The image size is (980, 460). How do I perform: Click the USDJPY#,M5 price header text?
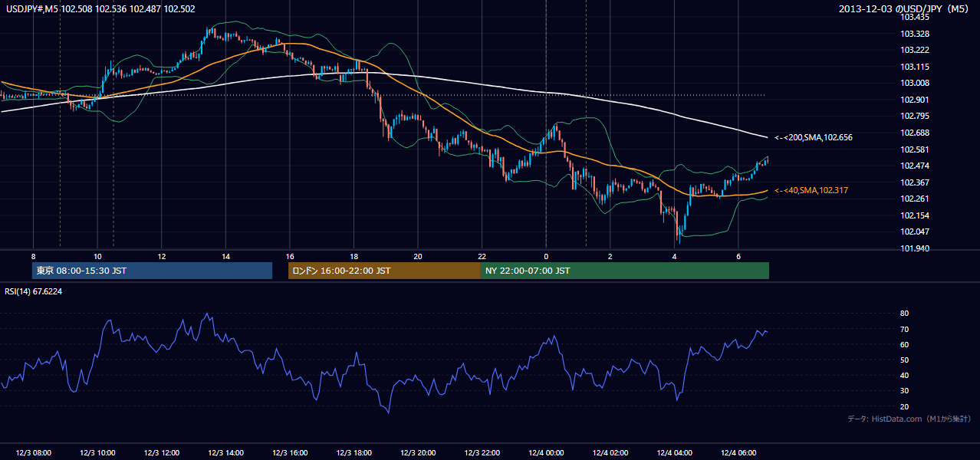click(100, 9)
